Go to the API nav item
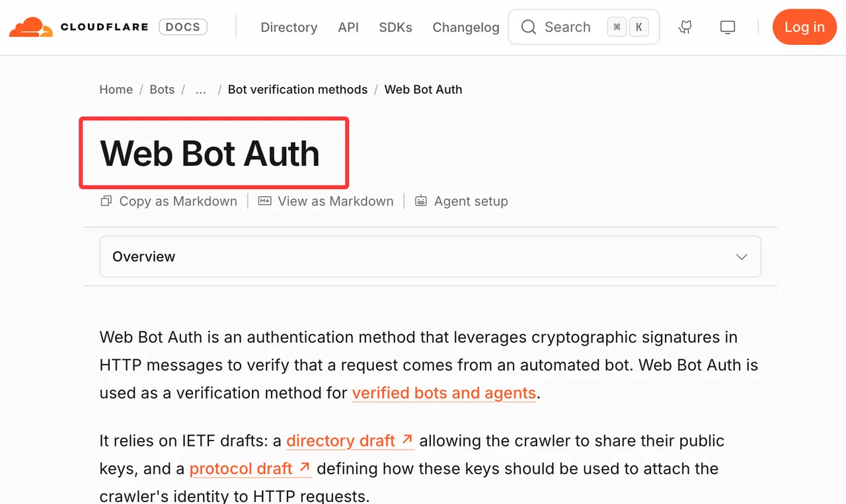The image size is (846, 504). tap(348, 27)
